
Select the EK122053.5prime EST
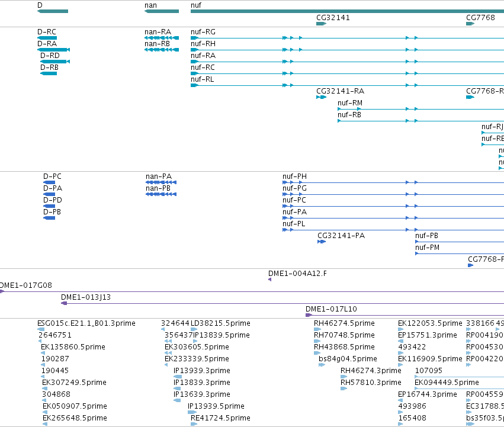pyautogui.click(x=400, y=329)
